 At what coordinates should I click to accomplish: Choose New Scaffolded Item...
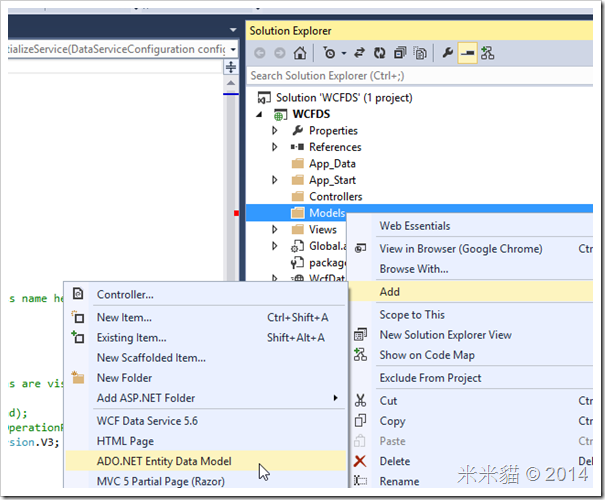(x=151, y=358)
